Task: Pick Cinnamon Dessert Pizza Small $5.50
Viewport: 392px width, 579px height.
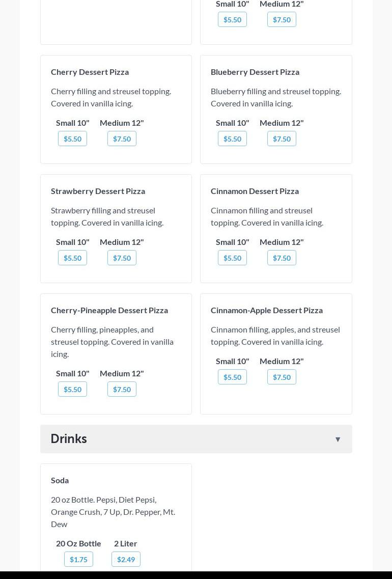Action: click(232, 258)
